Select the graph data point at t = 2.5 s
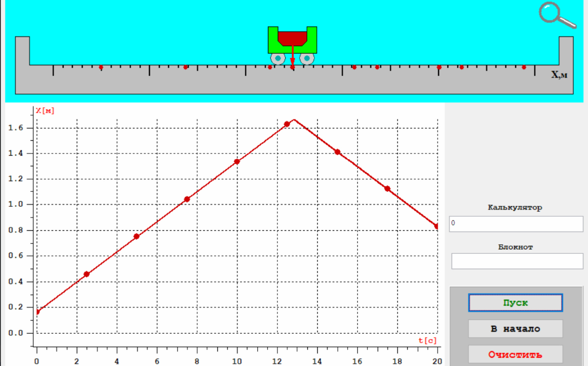The width and height of the screenshot is (588, 366). coord(87,274)
